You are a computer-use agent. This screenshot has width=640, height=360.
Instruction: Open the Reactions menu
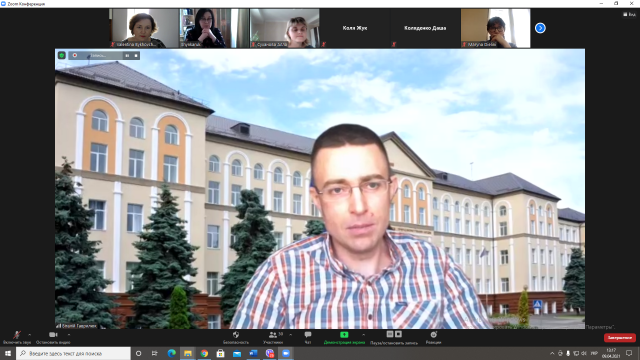tap(433, 337)
